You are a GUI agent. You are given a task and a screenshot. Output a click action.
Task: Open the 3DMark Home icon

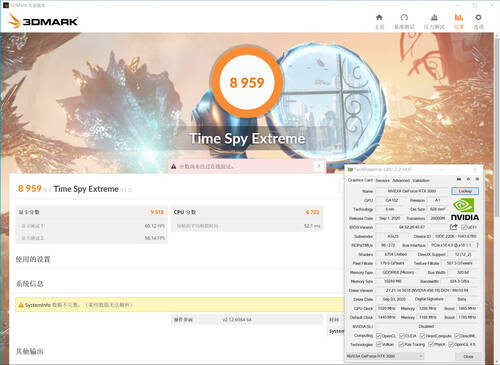pos(379,18)
